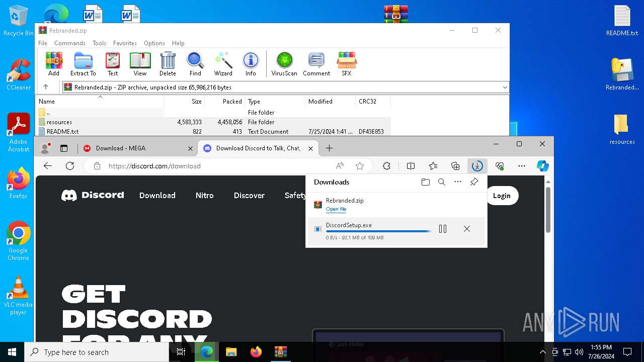This screenshot has width=644, height=362.
Task: Cancel the DiscordSetup.exe download
Action: point(467,229)
